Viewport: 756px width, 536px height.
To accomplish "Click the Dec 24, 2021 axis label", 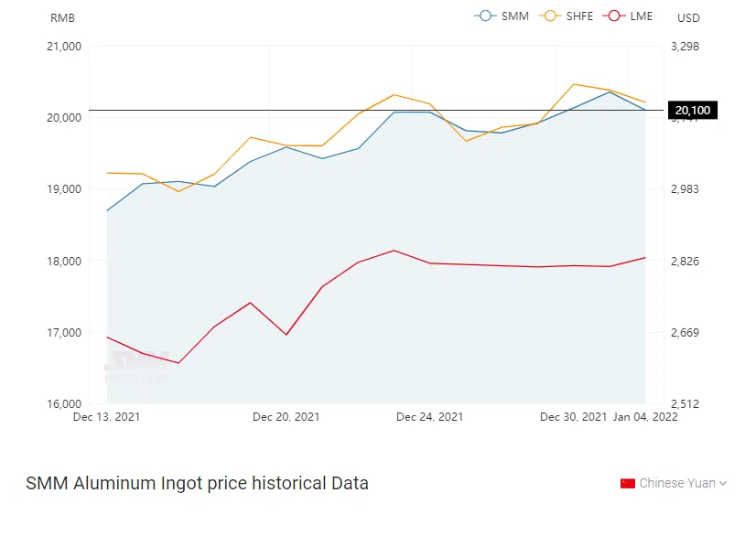I will click(x=429, y=417).
